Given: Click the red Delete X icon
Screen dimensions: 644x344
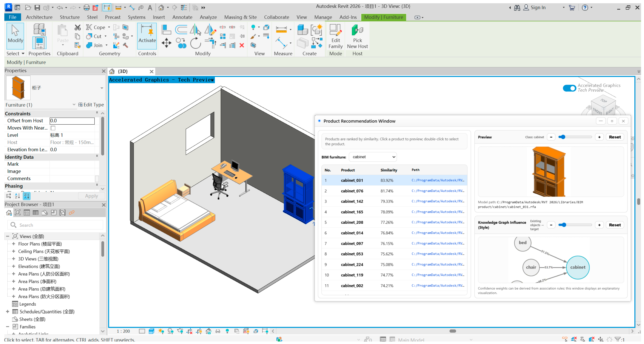Looking at the screenshot, I should [241, 45].
